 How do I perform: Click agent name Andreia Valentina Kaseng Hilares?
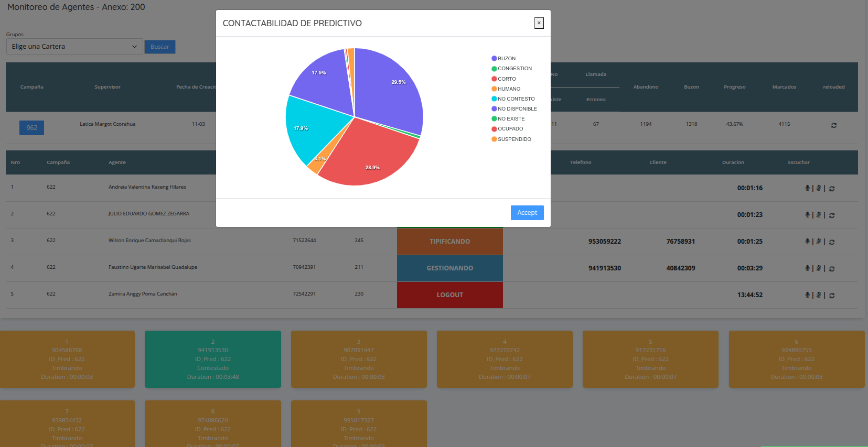(x=147, y=187)
